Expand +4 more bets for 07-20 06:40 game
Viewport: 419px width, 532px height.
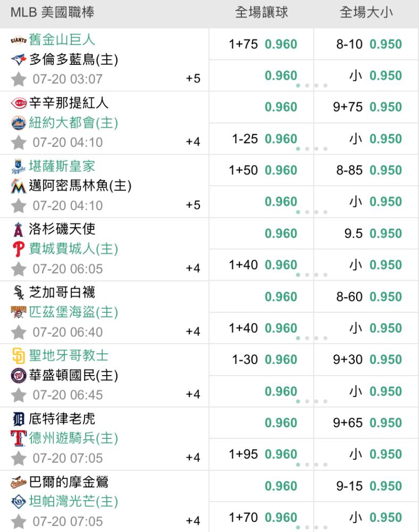tap(193, 331)
